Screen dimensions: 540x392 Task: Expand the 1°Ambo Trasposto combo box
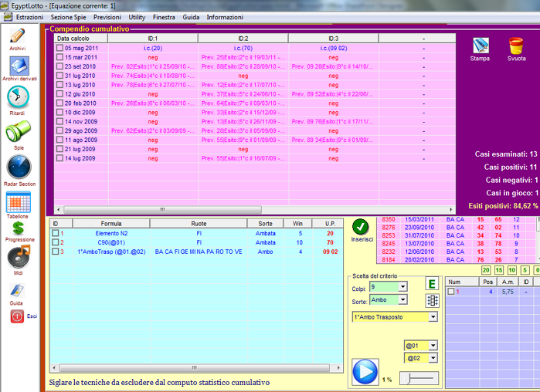pos(433,317)
